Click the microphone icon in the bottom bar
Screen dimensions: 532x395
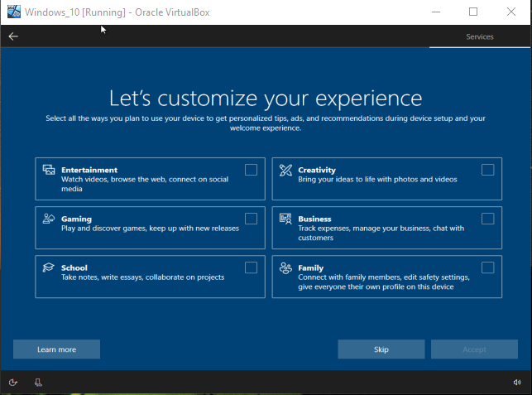[x=38, y=383]
